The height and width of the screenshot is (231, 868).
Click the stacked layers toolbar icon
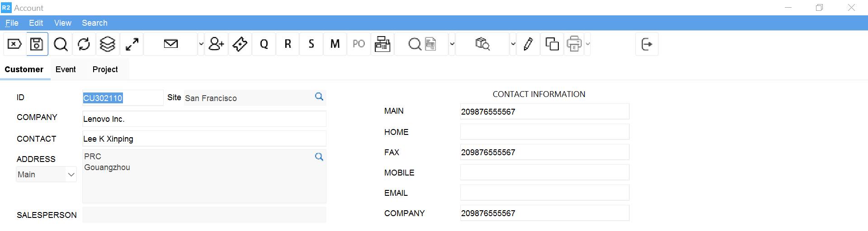coord(108,44)
